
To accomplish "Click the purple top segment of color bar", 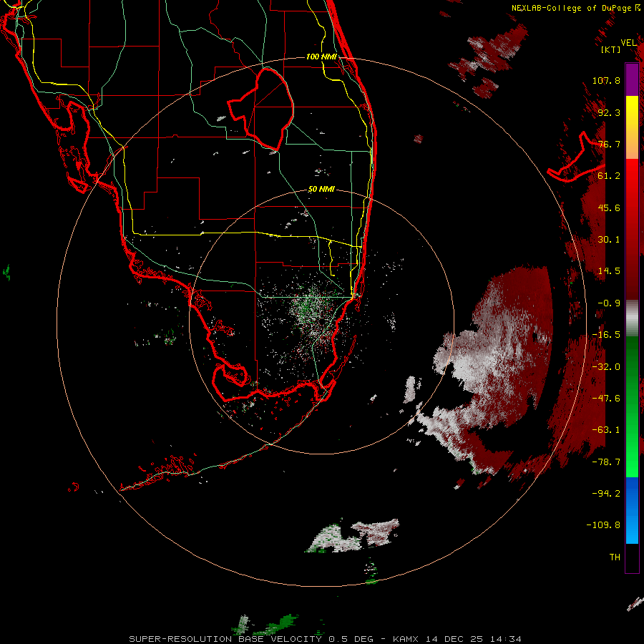I will click(x=632, y=80).
